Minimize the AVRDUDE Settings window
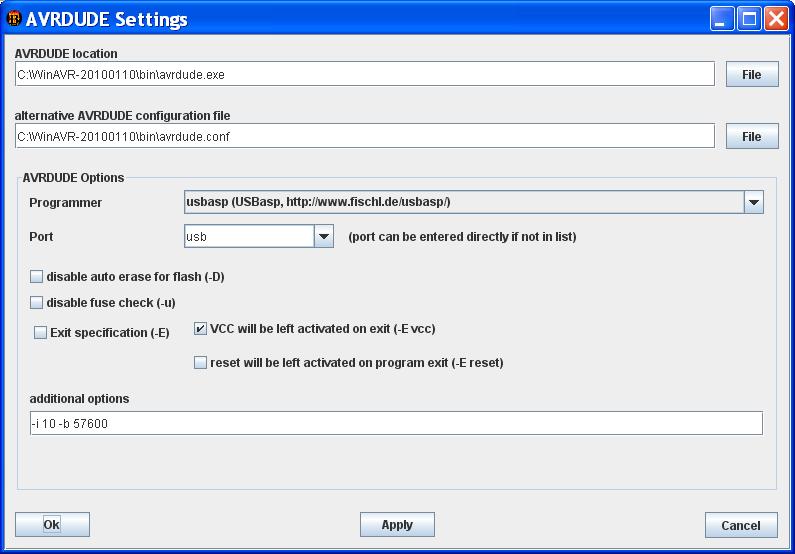Viewport: 795px width, 554px height. point(721,19)
